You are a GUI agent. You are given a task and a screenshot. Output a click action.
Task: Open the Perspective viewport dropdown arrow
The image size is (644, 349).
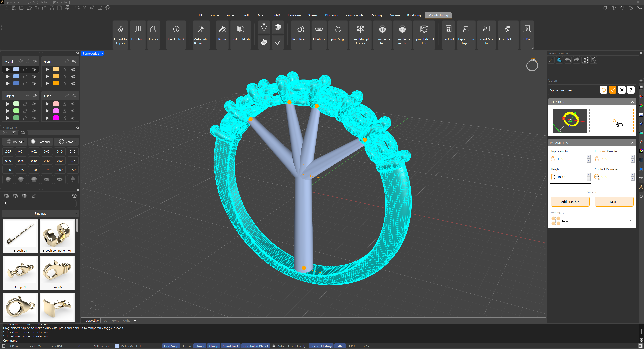(x=102, y=54)
